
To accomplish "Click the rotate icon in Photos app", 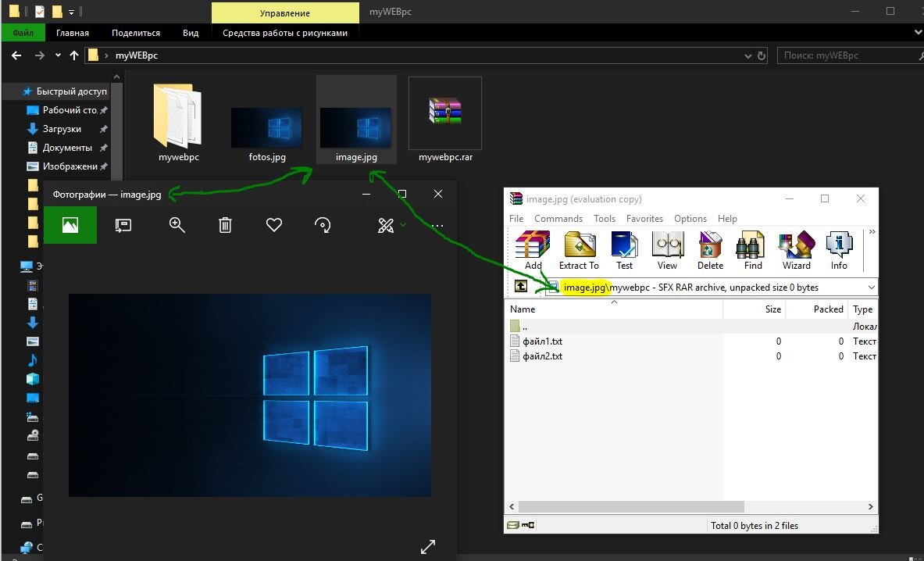I will pyautogui.click(x=323, y=225).
